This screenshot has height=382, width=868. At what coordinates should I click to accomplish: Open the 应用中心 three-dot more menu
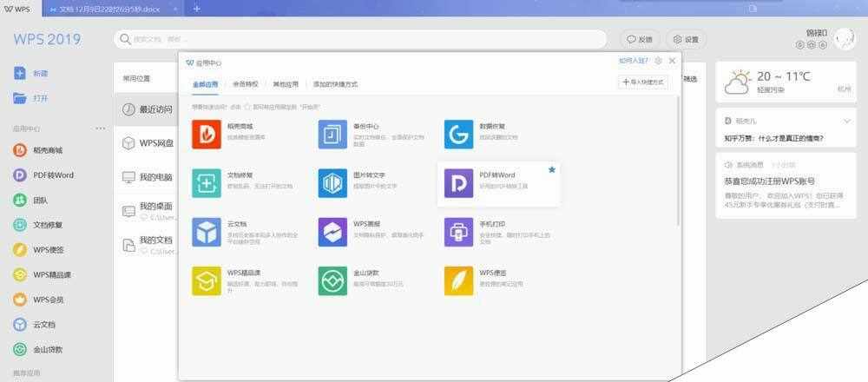point(101,128)
